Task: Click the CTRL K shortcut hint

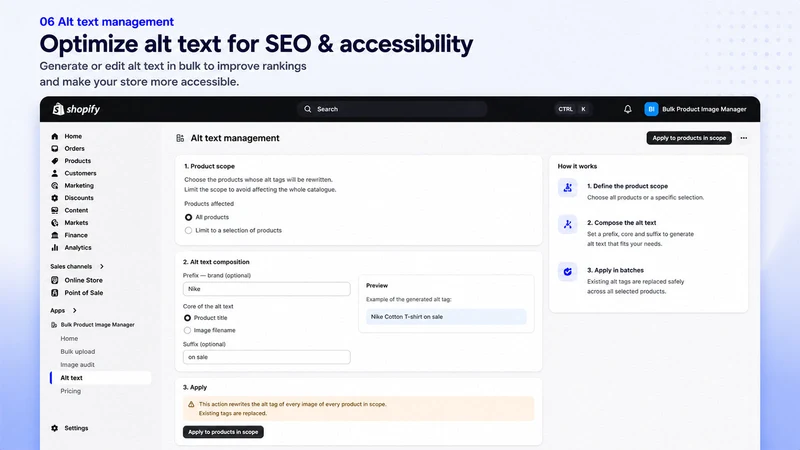Action: (573, 109)
